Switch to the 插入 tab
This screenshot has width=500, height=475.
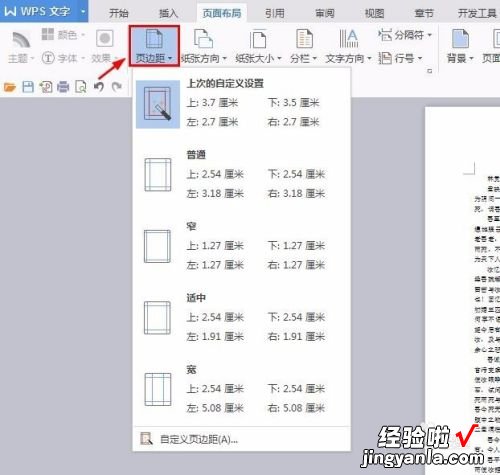pos(168,13)
